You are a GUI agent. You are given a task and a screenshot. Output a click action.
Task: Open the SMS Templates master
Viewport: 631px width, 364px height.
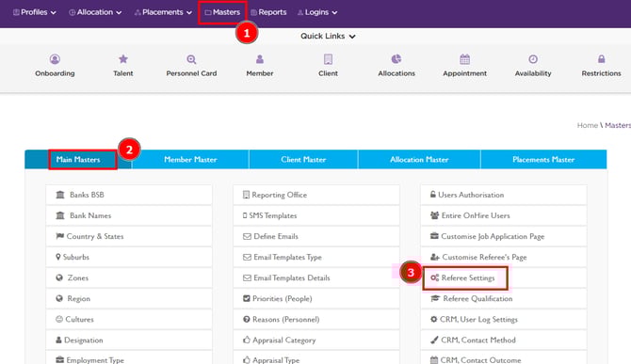pos(316,215)
